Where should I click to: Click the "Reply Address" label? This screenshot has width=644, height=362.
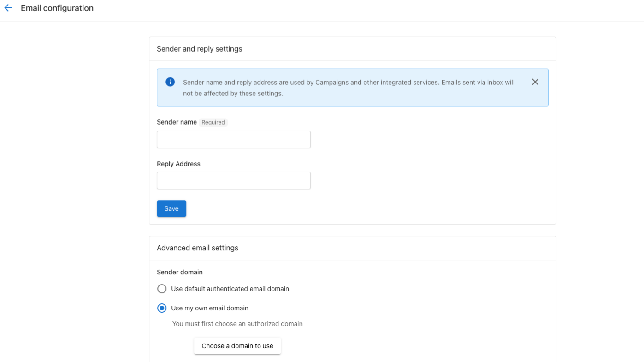pyautogui.click(x=178, y=164)
